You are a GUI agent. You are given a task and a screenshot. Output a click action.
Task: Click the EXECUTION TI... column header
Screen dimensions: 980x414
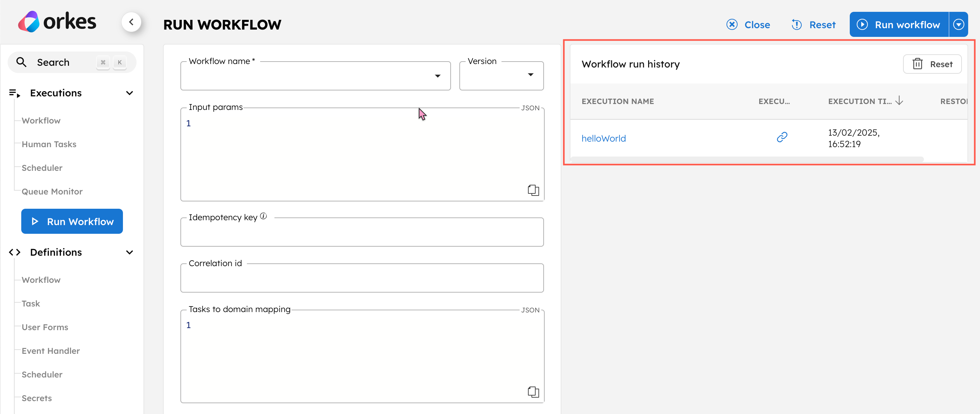[x=860, y=101]
